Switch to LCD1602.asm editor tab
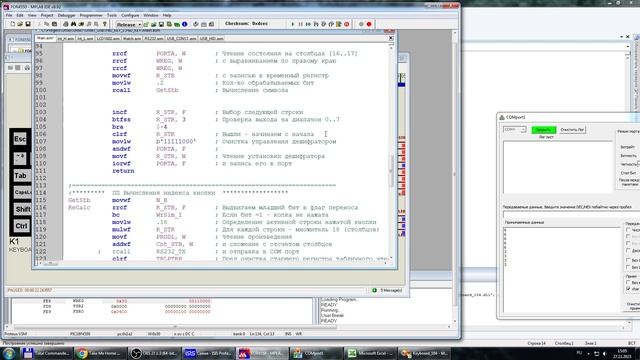 [x=108, y=38]
